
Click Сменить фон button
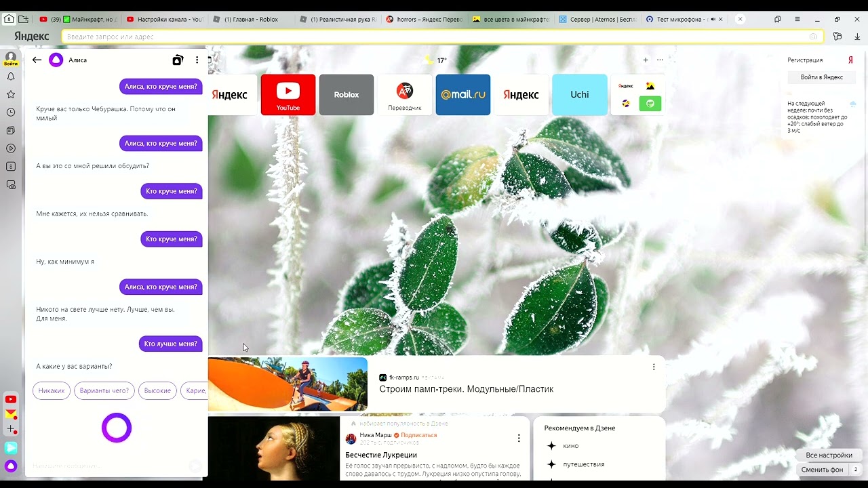[822, 470]
